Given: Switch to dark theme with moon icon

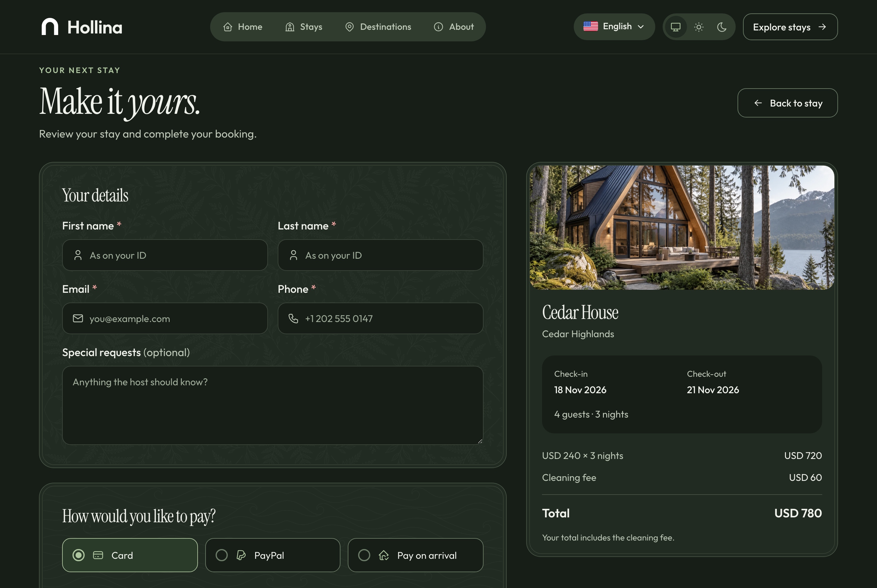Looking at the screenshot, I should click(722, 27).
